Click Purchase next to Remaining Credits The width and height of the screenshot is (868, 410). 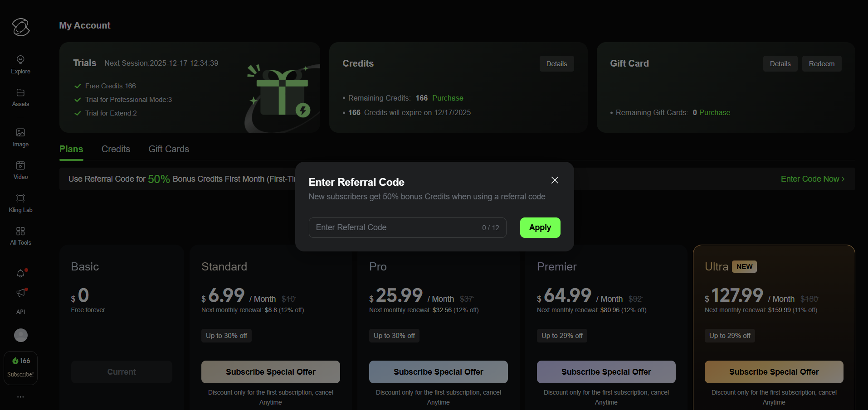tap(447, 98)
